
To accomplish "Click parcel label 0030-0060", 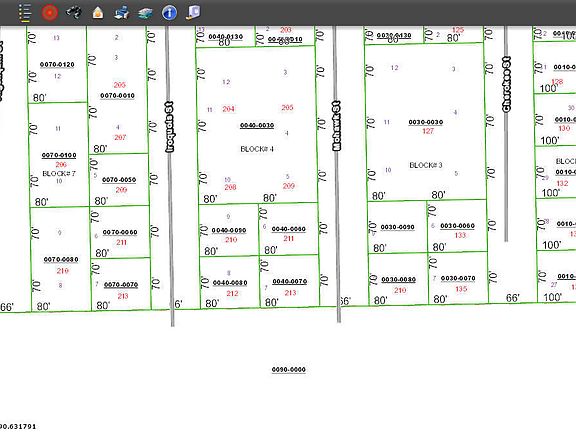I will pos(457,226).
